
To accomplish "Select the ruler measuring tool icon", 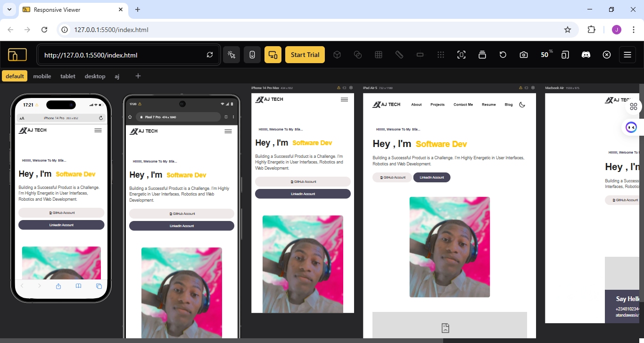I will coord(399,55).
